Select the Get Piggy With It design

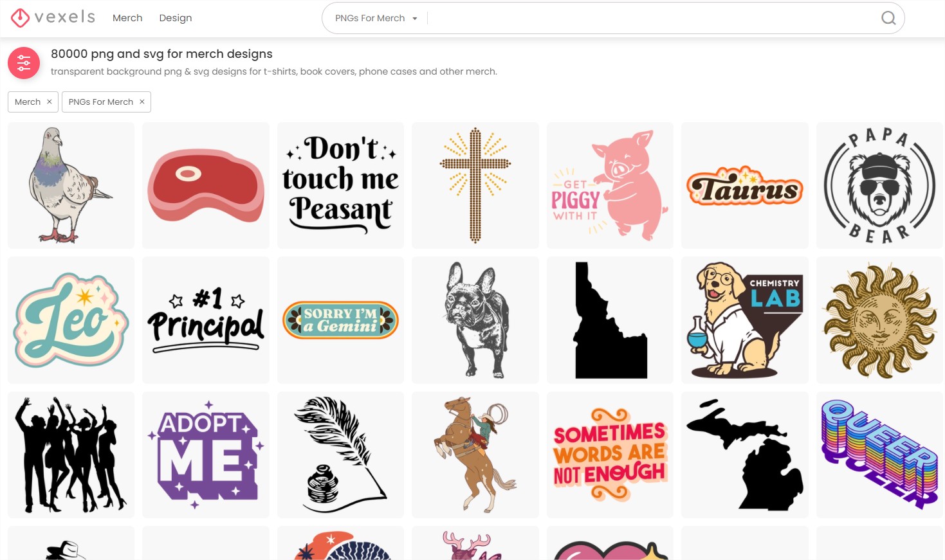tap(610, 185)
